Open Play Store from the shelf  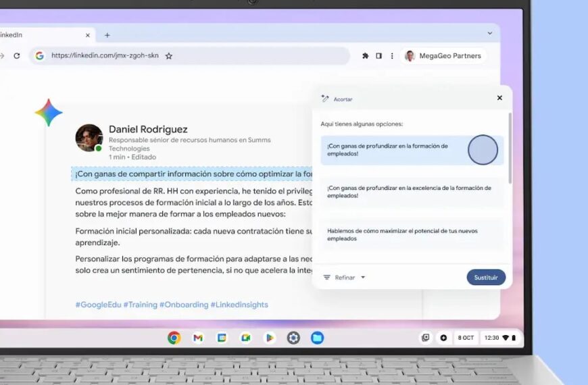coord(270,338)
